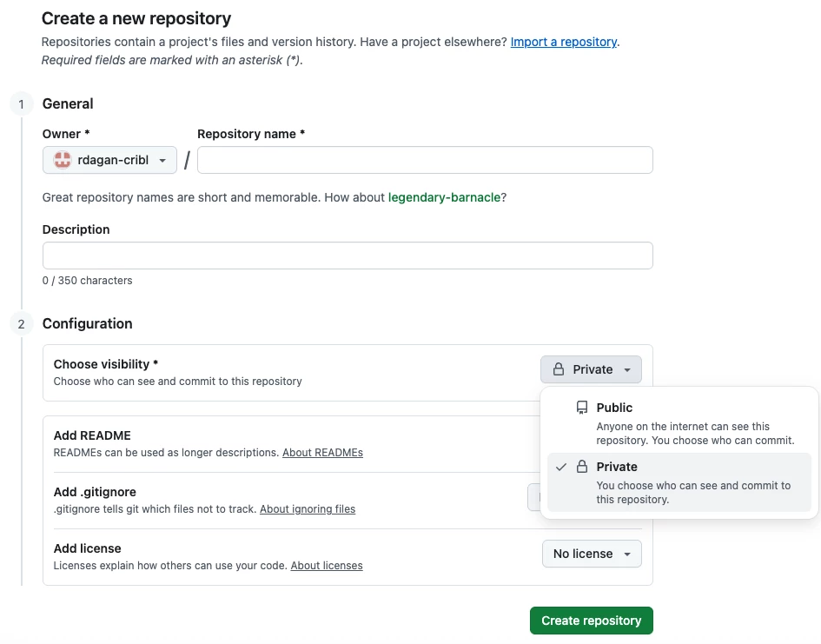Open the About ignoring files link
This screenshot has height=644, width=821.
pyautogui.click(x=308, y=509)
